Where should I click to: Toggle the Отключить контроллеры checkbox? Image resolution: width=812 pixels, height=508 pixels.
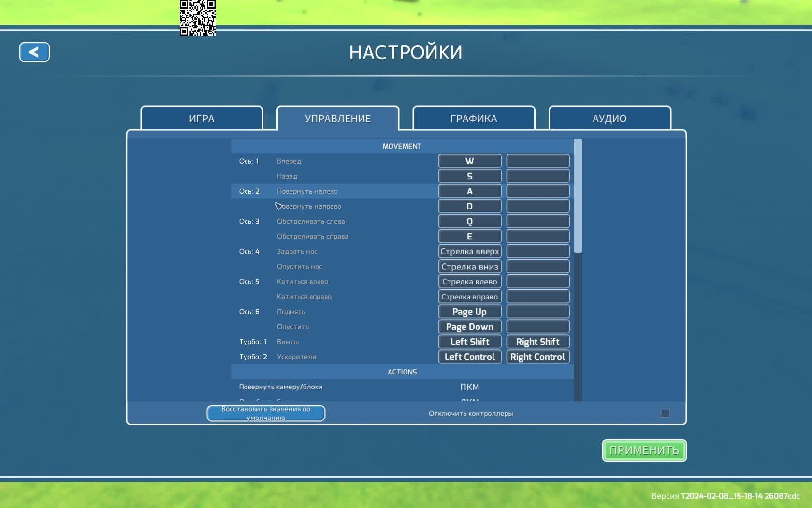pos(665,413)
